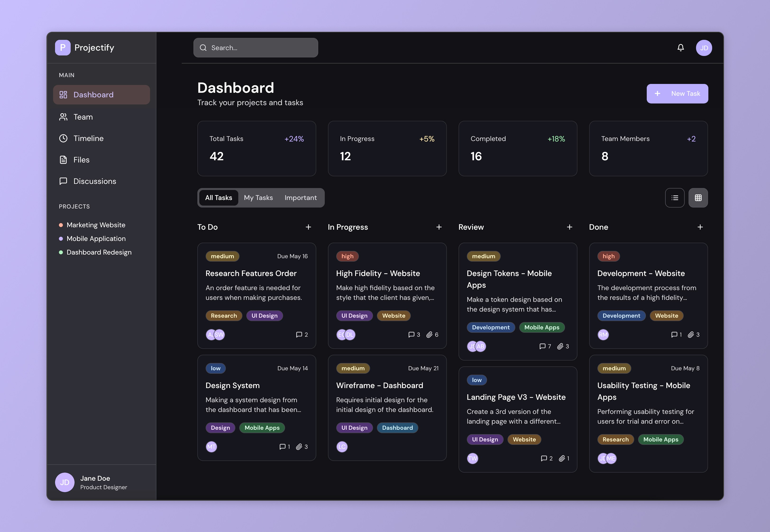Viewport: 770px width, 532px height.
Task: Switch to list view layout
Action: click(675, 198)
